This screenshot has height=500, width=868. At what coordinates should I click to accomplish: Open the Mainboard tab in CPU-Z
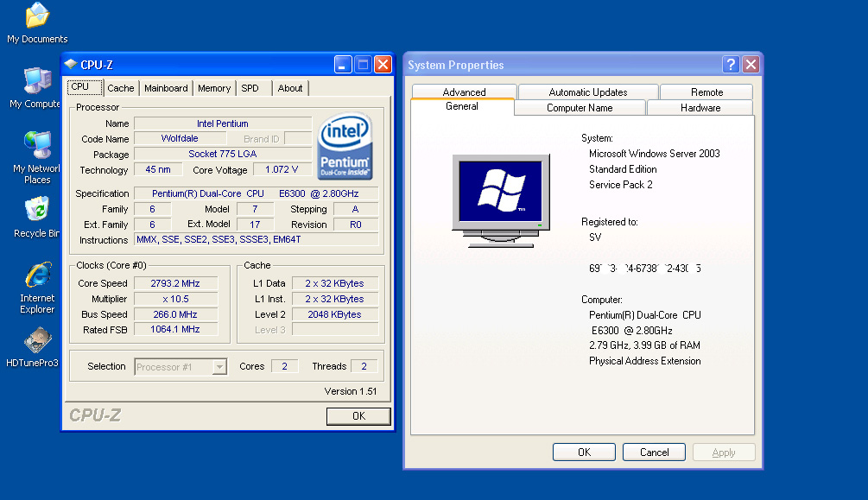pyautogui.click(x=166, y=88)
